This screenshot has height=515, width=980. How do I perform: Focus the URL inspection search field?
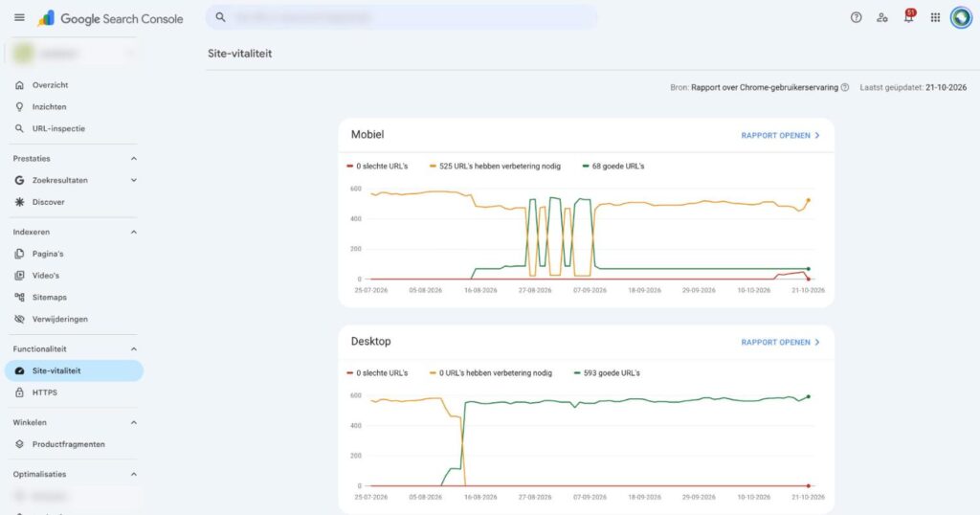click(x=401, y=17)
